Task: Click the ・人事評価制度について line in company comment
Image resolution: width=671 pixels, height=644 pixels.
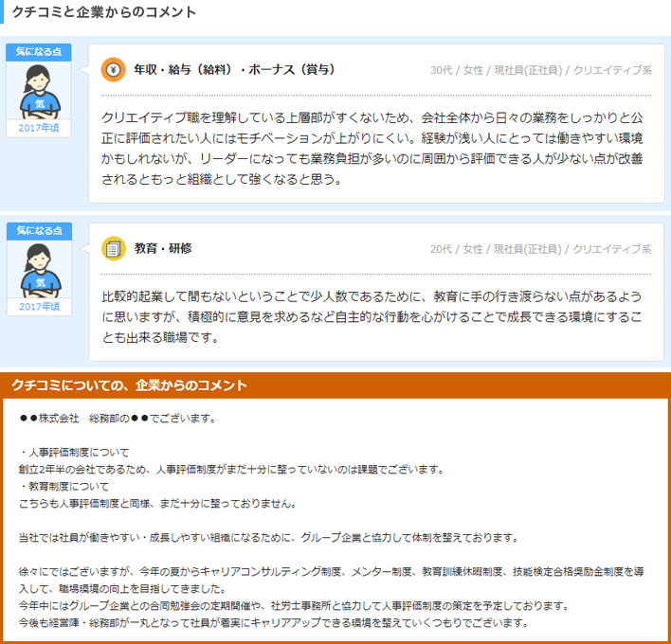Action: pyautogui.click(x=74, y=452)
